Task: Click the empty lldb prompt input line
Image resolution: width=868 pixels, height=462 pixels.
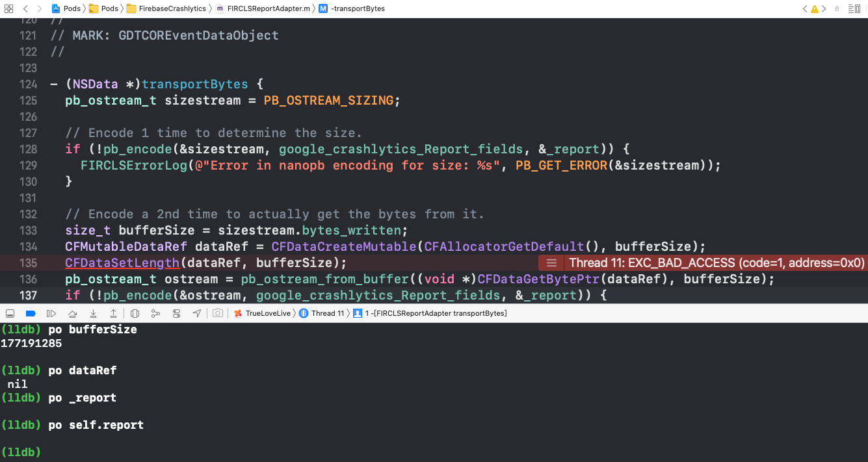Action: point(21,452)
